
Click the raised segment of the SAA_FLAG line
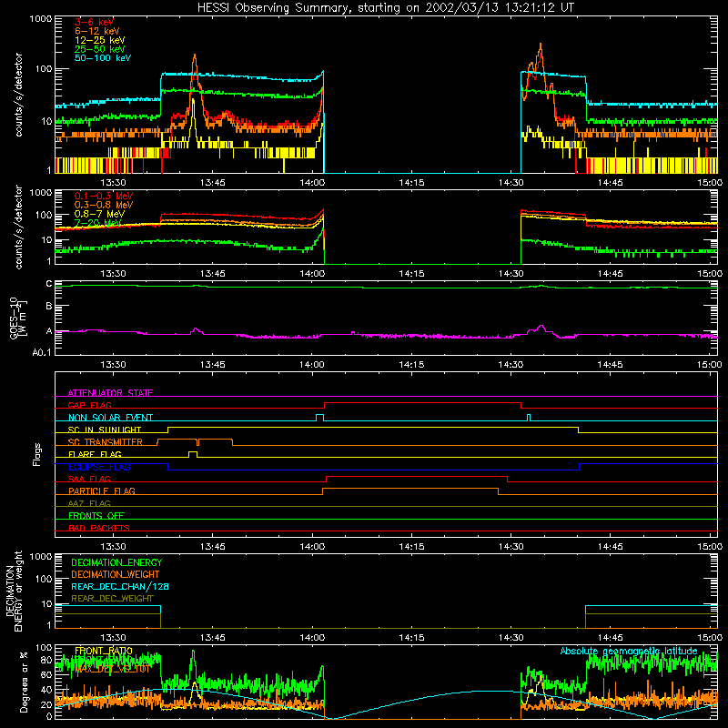(417, 477)
